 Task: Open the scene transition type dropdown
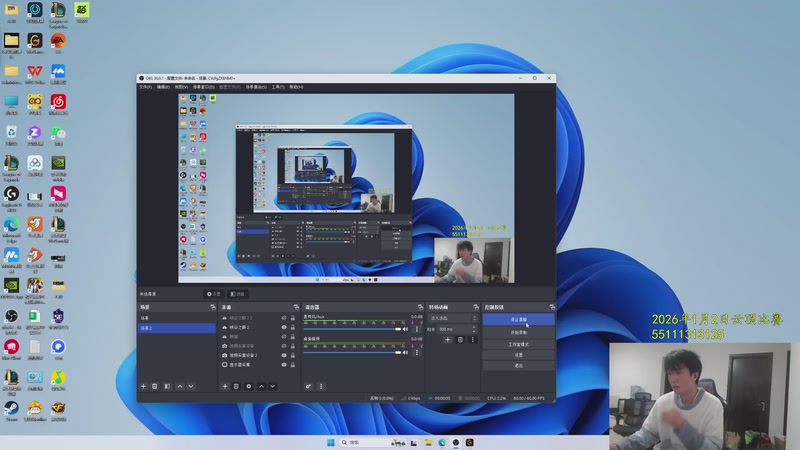(450, 318)
